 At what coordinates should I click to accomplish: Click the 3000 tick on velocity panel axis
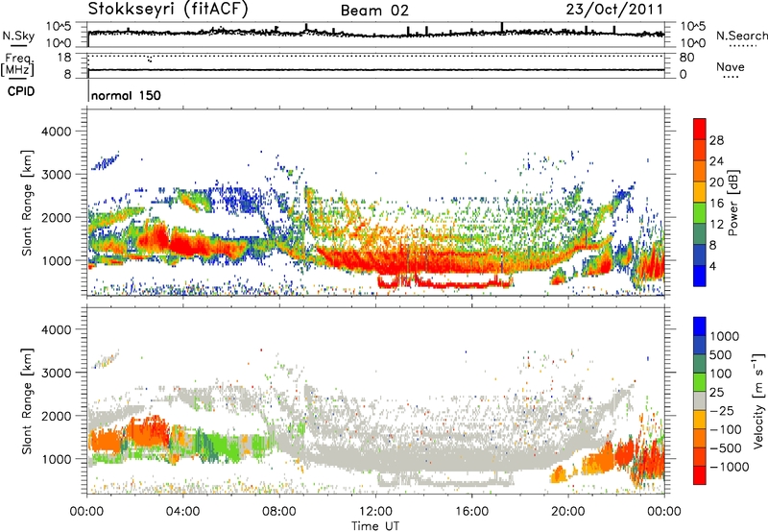click(56, 373)
